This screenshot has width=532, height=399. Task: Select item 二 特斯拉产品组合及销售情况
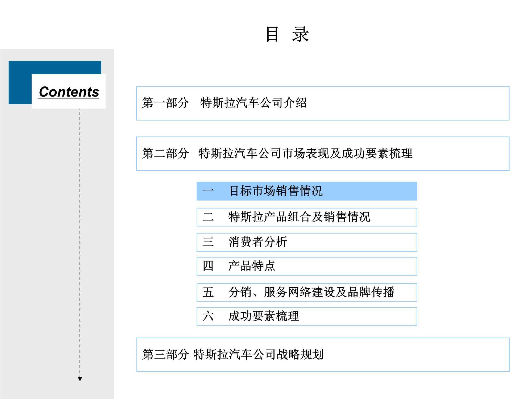pyautogui.click(x=307, y=217)
